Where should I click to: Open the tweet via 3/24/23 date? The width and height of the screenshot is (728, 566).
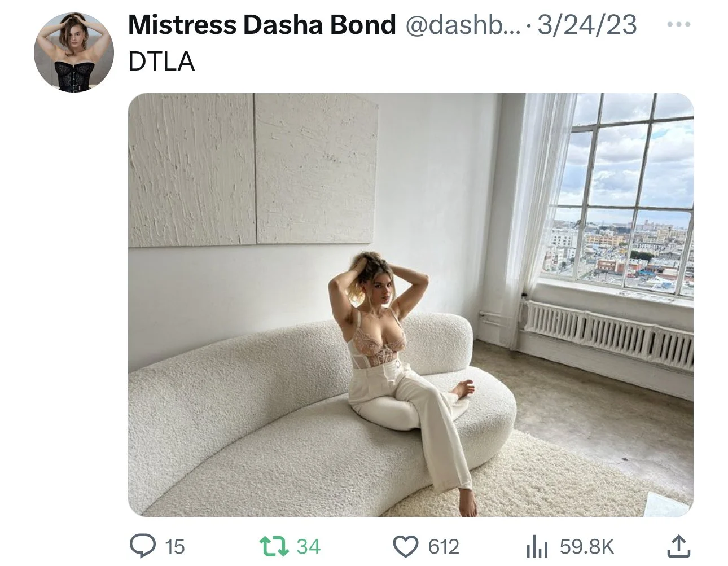(x=587, y=25)
